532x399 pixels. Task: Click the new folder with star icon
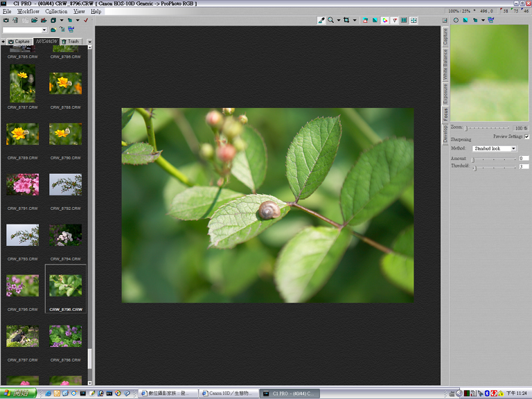[x=53, y=30]
